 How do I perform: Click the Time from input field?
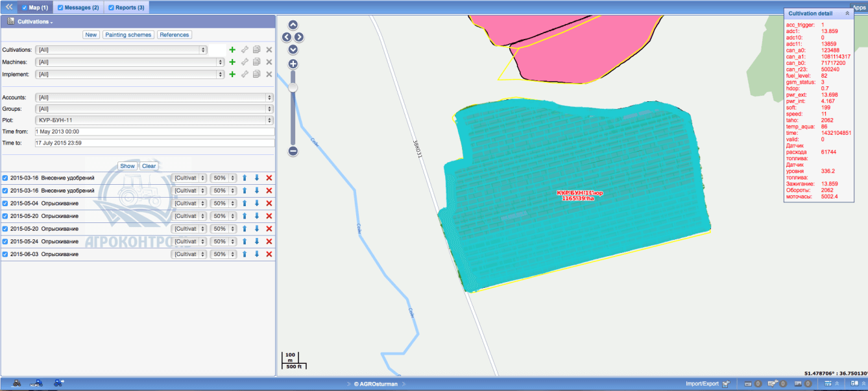pos(154,131)
